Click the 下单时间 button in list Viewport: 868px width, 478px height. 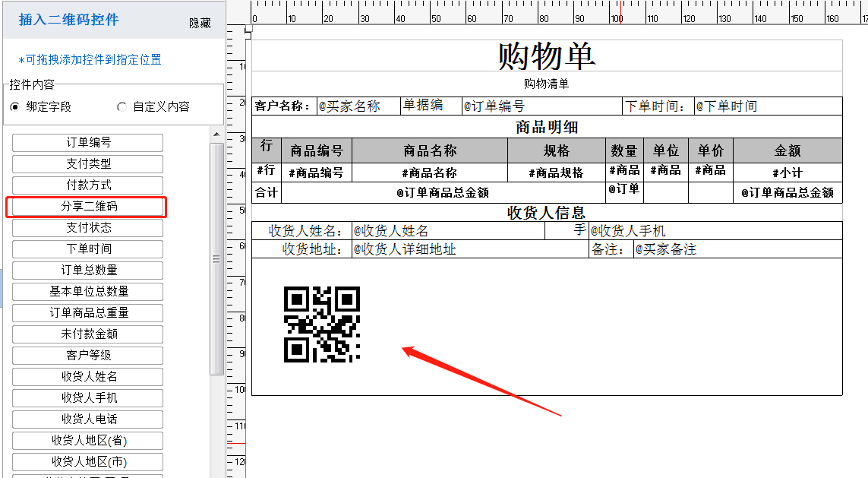[87, 249]
